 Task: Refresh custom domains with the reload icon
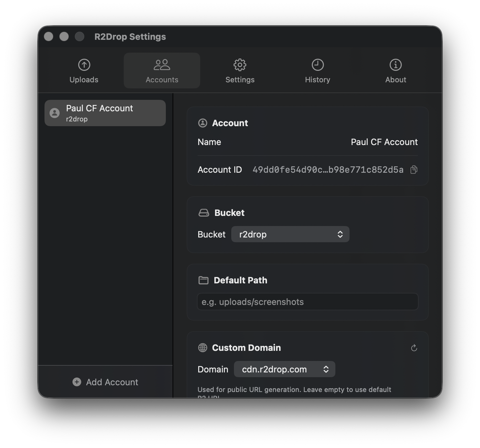pyautogui.click(x=414, y=348)
